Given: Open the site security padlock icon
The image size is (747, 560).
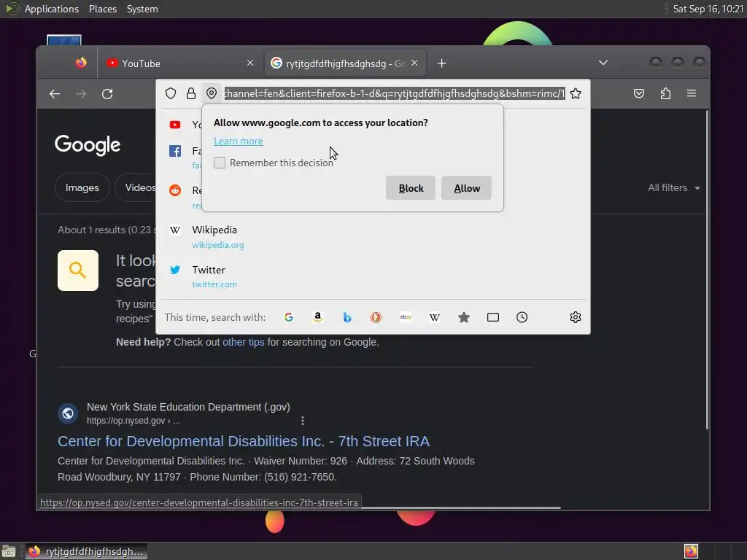Looking at the screenshot, I should [x=191, y=93].
